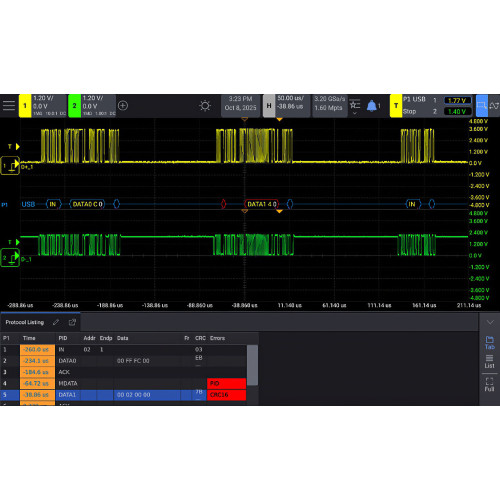Switch to the Protocol Listing tab
Viewport: 500px width, 500px height.
click(25, 322)
